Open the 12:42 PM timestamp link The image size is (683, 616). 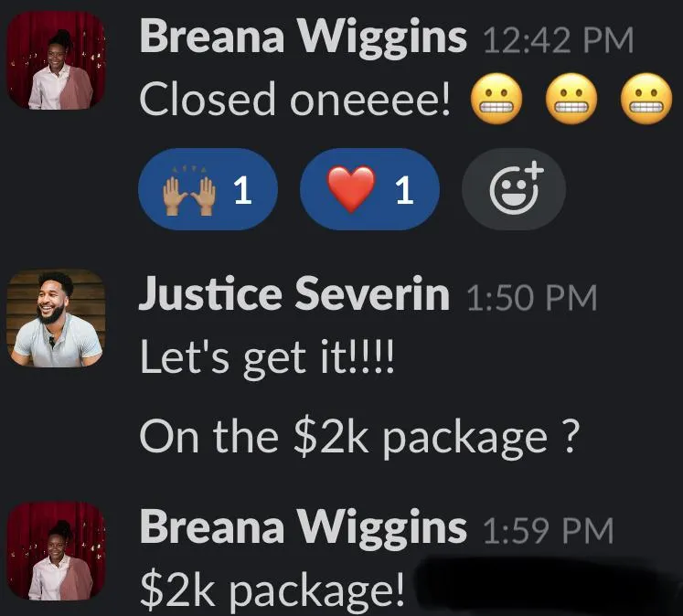(559, 40)
